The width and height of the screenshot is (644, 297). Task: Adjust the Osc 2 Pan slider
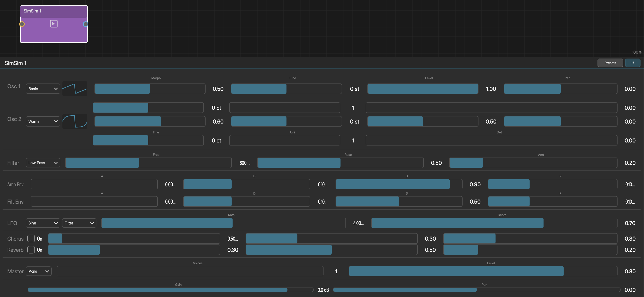pyautogui.click(x=560, y=122)
